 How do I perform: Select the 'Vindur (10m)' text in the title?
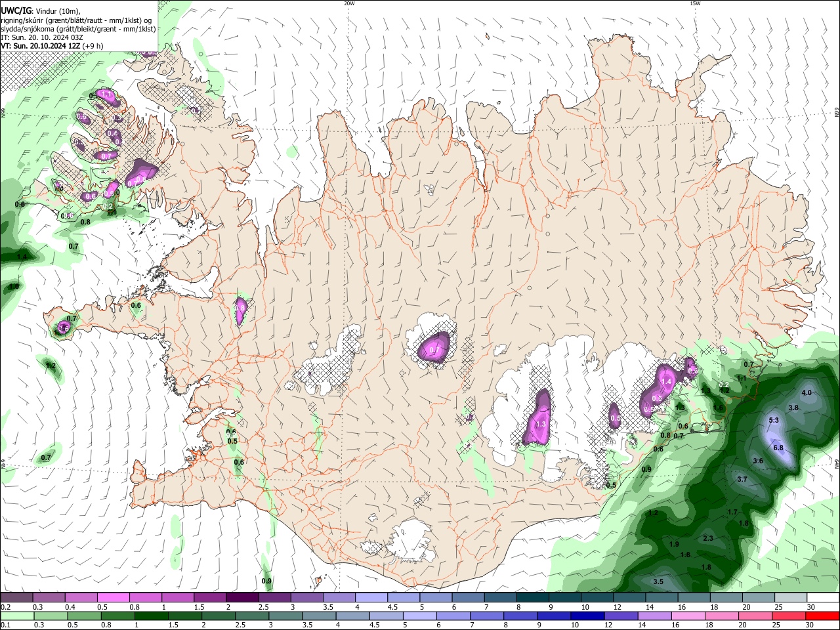(56, 11)
